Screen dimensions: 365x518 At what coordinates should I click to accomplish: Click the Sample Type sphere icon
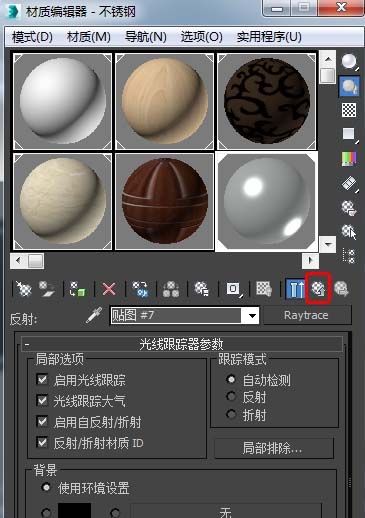click(349, 62)
